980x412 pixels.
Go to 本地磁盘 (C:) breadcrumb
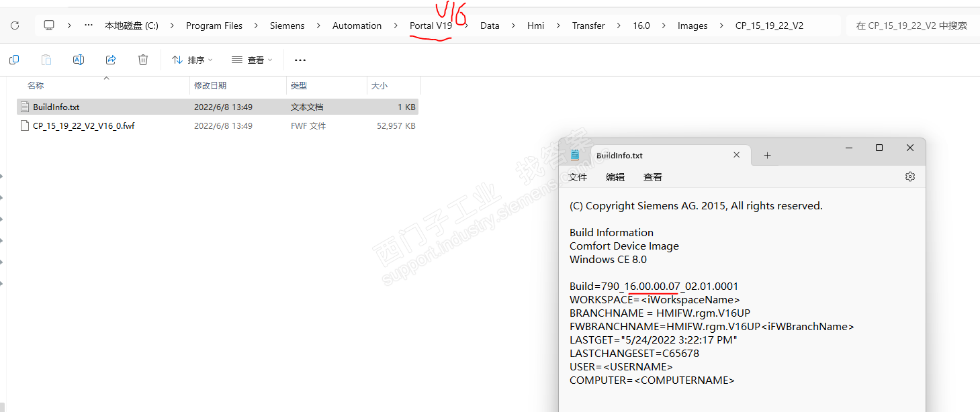point(132,25)
